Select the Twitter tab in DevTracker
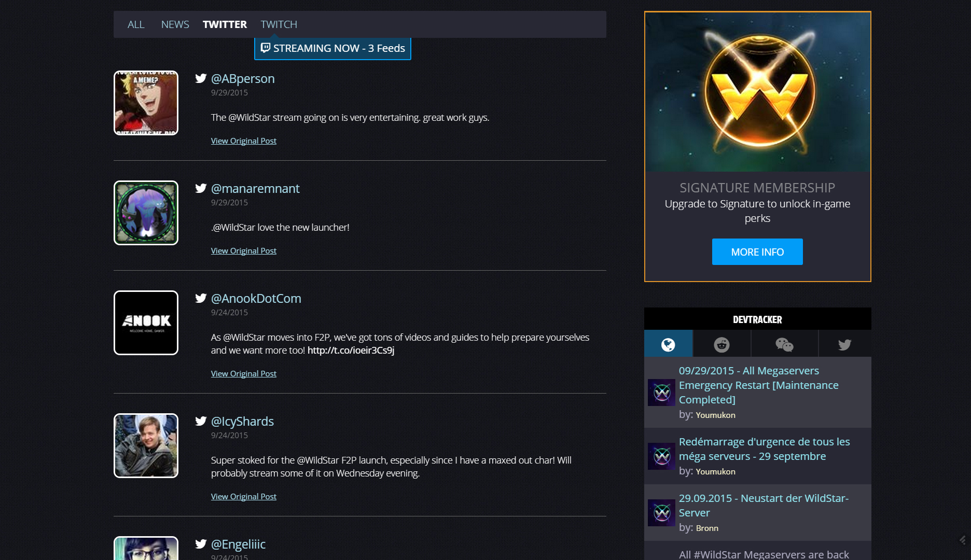 tap(845, 344)
